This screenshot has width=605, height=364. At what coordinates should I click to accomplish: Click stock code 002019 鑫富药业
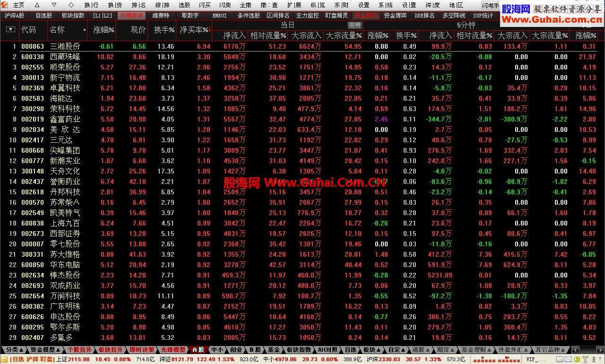[x=33, y=119]
